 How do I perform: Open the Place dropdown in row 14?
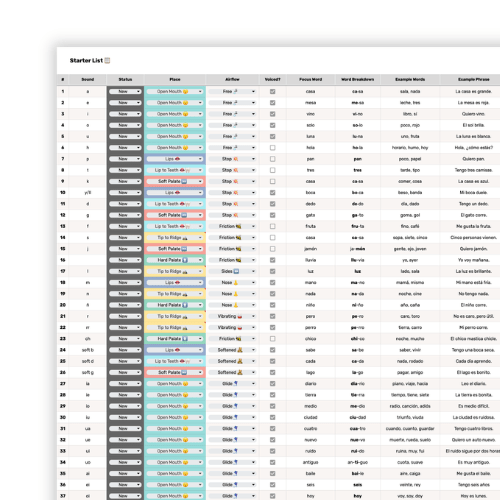[175, 238]
